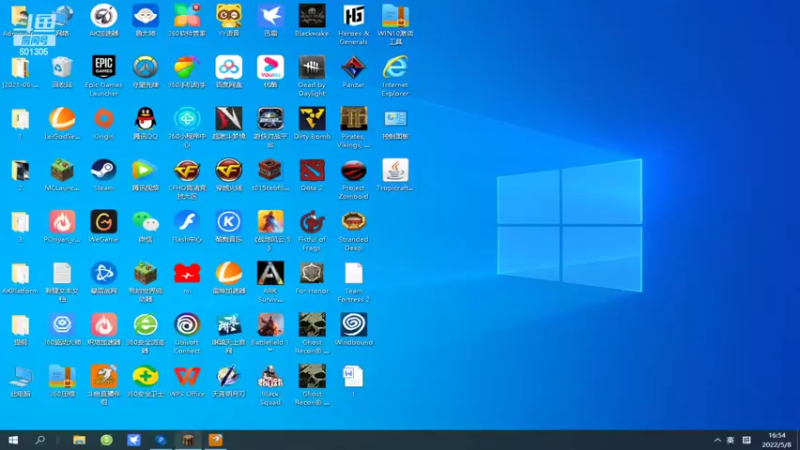Open taskbar clock showing 16:54
This screenshot has height=450, width=800.
tap(777, 440)
